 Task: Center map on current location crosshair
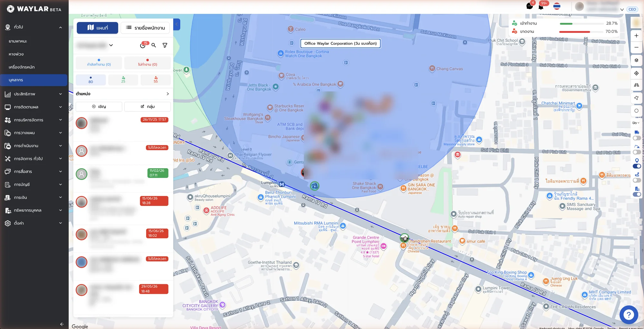pyautogui.click(x=636, y=73)
